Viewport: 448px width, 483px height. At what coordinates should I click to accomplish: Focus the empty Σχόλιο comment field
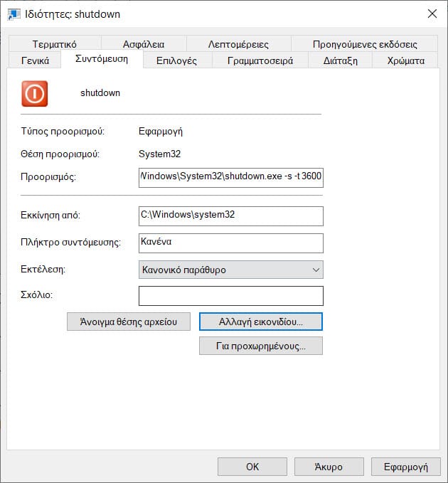coord(230,295)
